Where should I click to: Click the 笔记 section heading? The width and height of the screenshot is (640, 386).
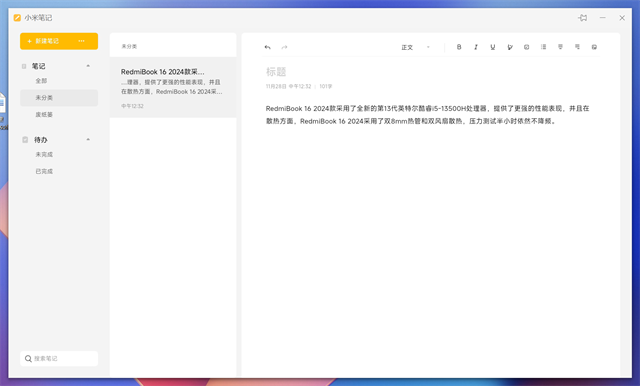tap(39, 66)
